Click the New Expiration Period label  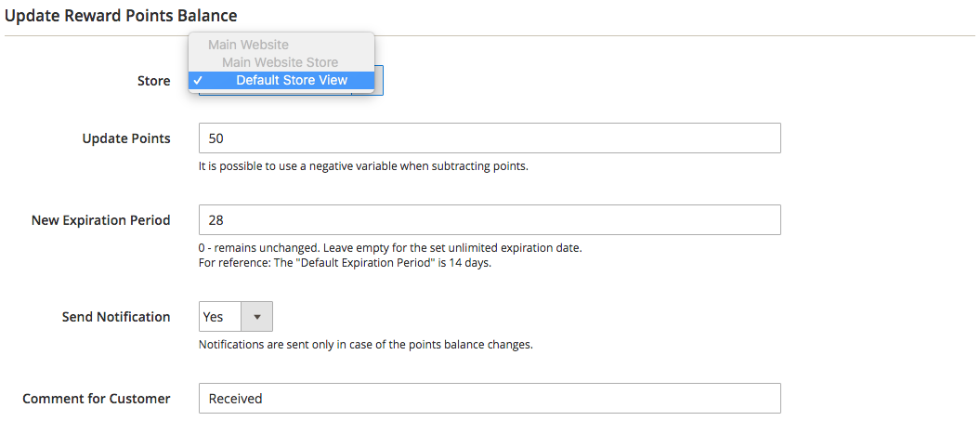click(100, 220)
